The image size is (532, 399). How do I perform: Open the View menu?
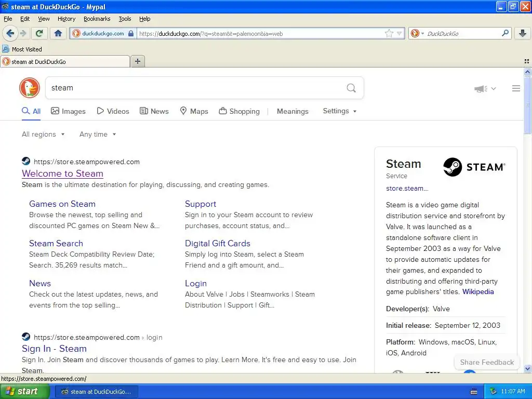point(44,19)
